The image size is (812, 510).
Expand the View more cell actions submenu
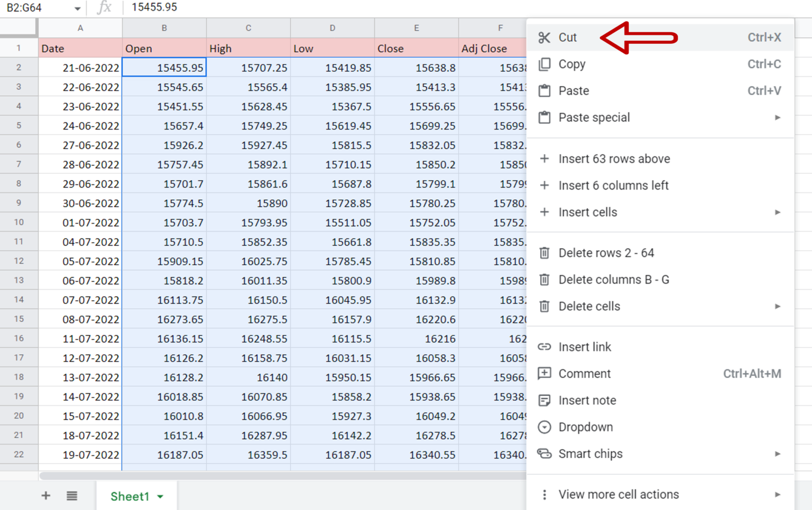click(777, 494)
